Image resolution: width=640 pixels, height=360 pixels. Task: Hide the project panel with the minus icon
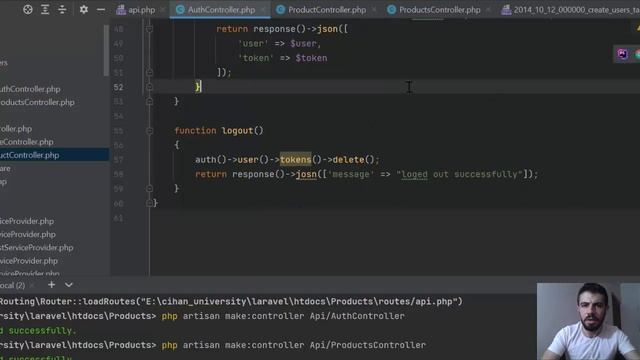click(101, 9)
